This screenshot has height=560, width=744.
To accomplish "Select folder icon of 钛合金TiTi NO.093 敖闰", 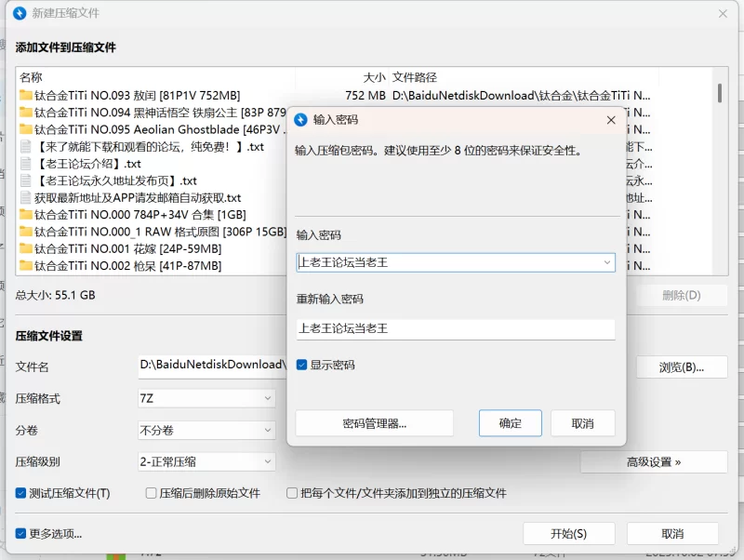I will (x=26, y=96).
